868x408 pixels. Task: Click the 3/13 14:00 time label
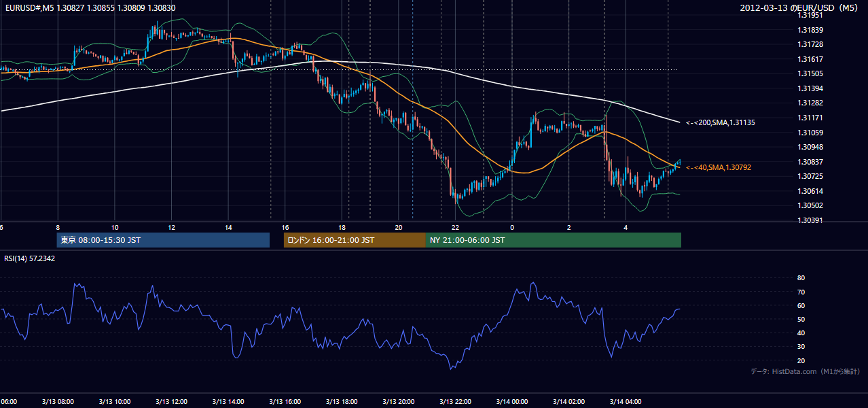(228, 401)
